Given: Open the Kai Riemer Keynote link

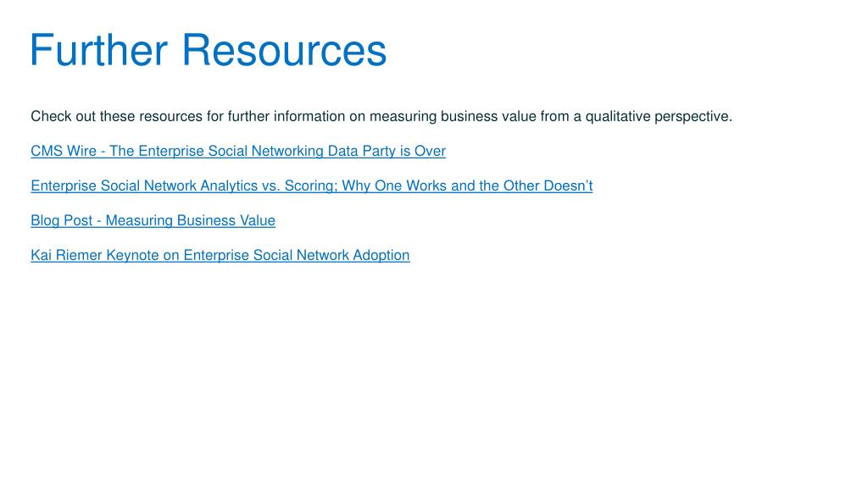Looking at the screenshot, I should click(x=220, y=256).
